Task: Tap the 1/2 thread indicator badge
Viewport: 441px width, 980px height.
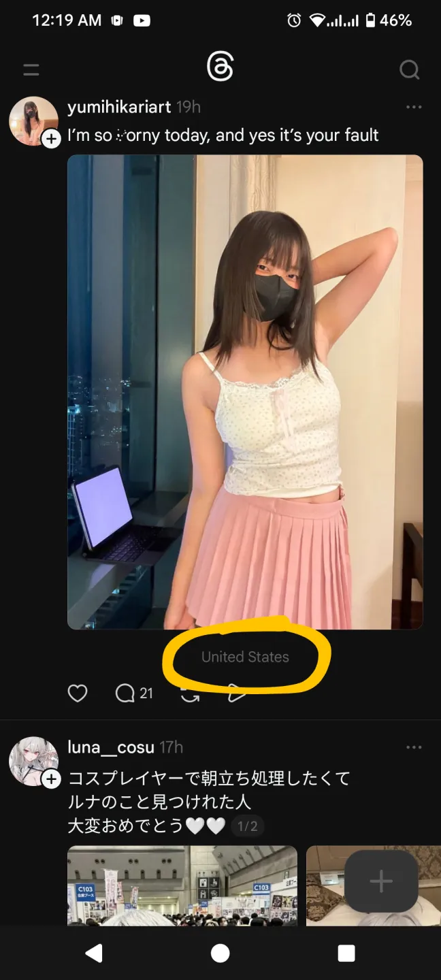Action: (x=248, y=826)
